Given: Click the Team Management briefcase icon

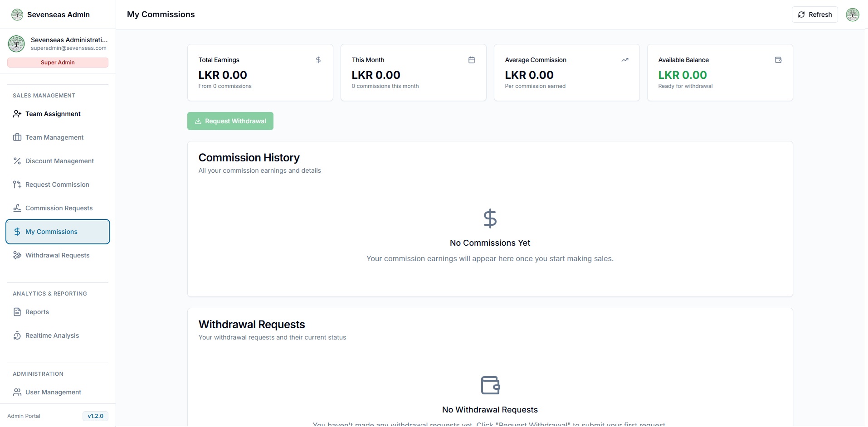Looking at the screenshot, I should (17, 137).
